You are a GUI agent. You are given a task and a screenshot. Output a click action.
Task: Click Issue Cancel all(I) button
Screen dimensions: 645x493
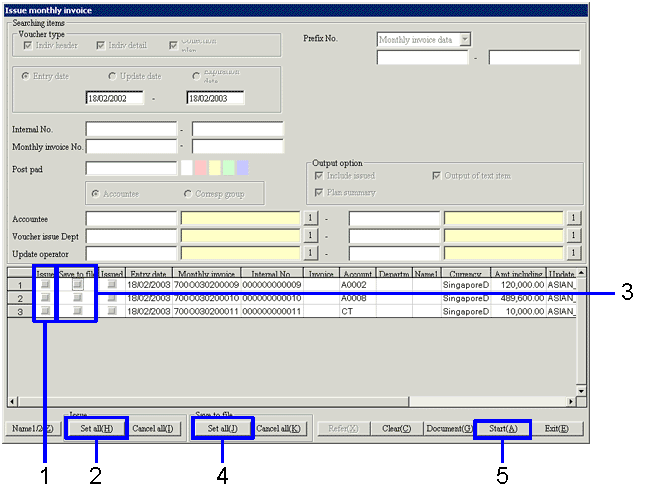[153, 428]
